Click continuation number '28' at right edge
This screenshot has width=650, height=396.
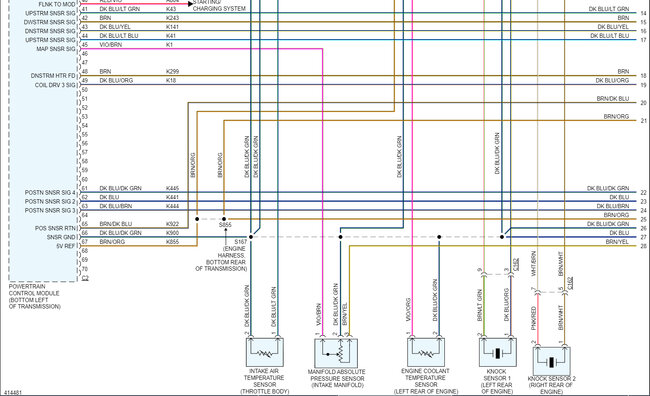[x=643, y=246]
